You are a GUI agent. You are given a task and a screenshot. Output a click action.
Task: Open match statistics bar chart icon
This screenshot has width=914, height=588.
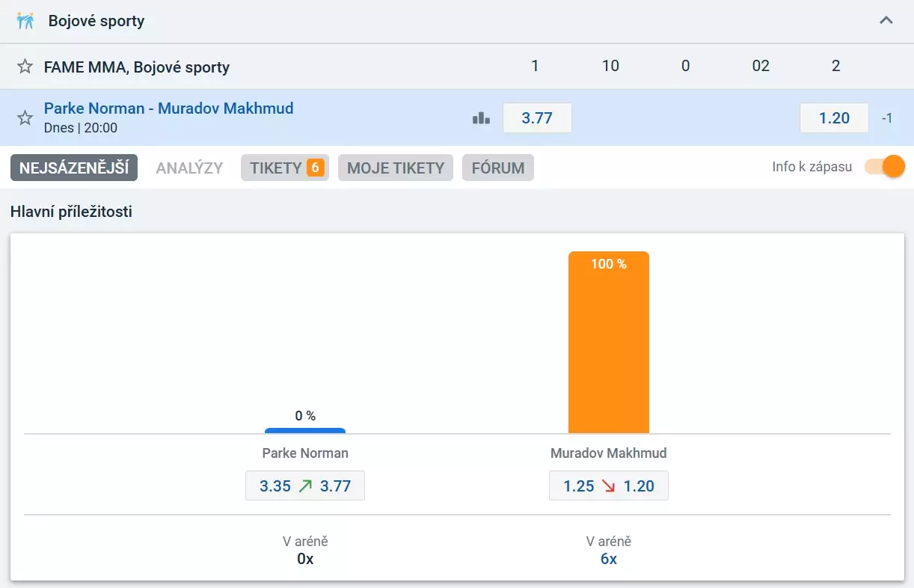(x=481, y=118)
